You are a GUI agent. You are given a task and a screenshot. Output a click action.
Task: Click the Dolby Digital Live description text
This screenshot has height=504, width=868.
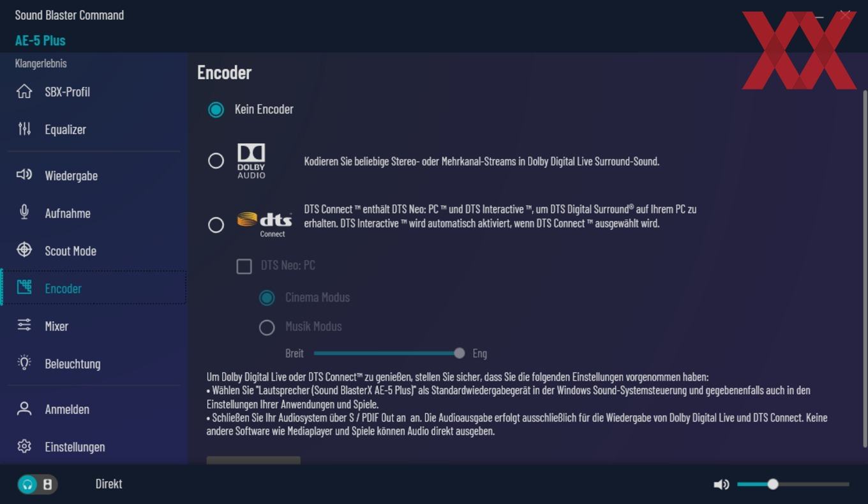tap(482, 161)
